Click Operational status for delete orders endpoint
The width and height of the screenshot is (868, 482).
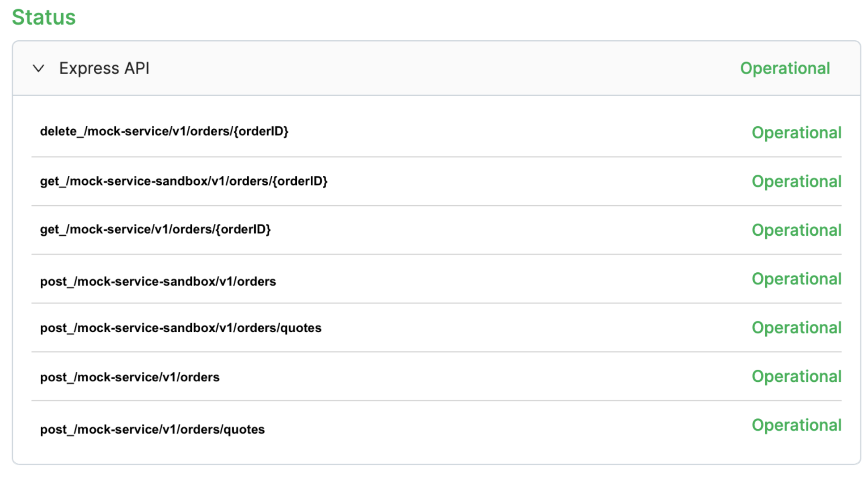[x=796, y=133]
